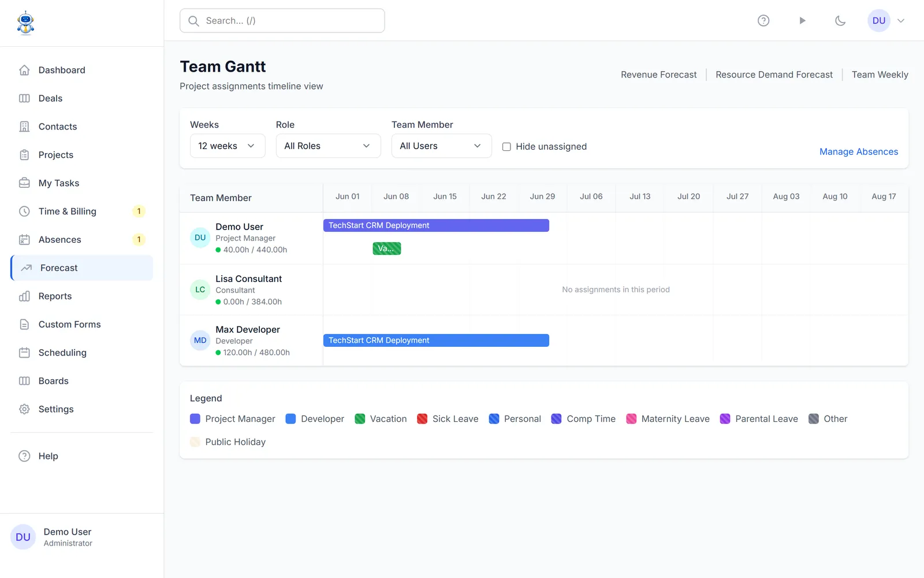Click the Project Manager legend swatch
Viewport: 924px width, 578px height.
[x=195, y=419]
